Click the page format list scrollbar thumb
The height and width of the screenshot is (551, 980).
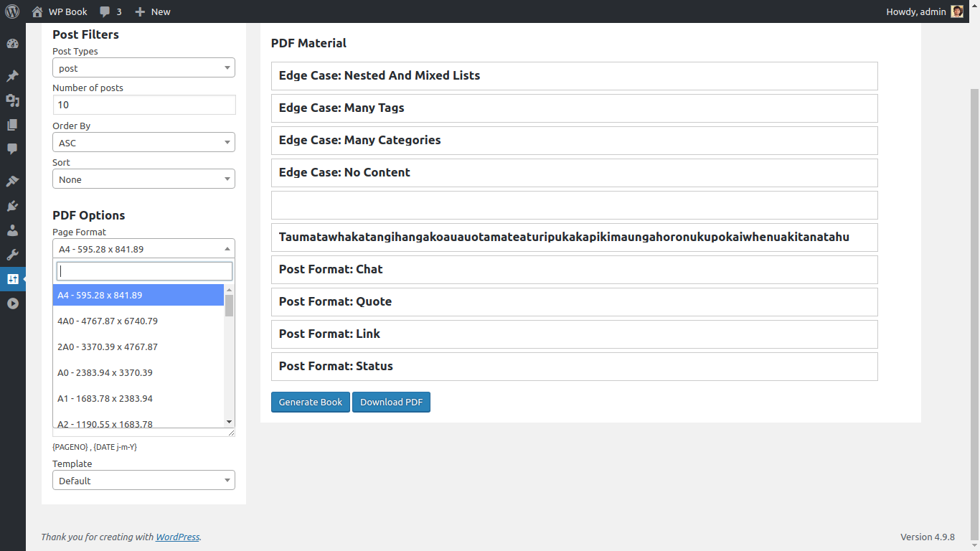(x=229, y=305)
